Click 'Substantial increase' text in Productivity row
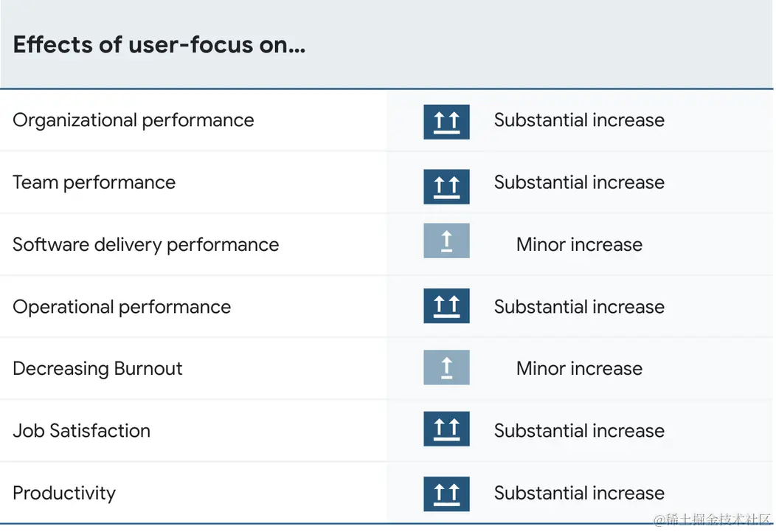This screenshot has width=776, height=532. click(x=579, y=493)
